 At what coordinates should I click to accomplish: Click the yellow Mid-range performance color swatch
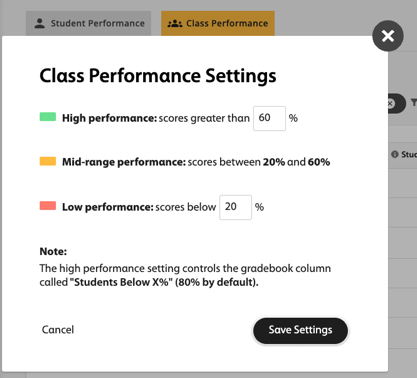pos(48,161)
